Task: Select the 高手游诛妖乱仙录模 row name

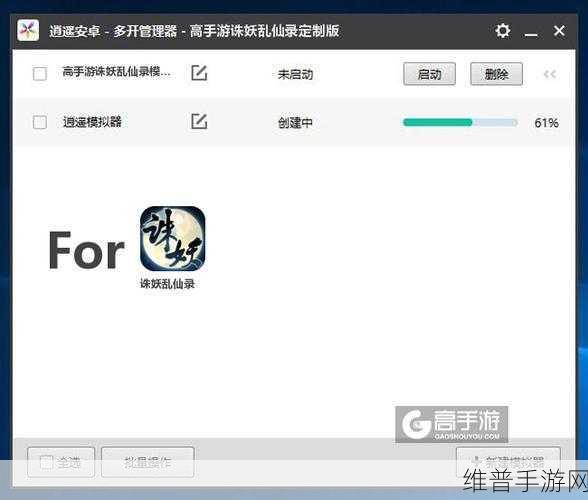Action: (x=117, y=71)
